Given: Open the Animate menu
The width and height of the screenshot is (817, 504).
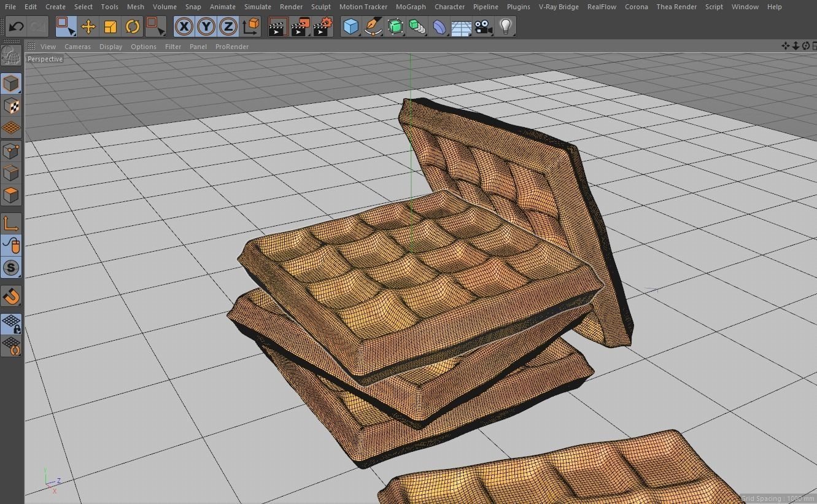Looking at the screenshot, I should [223, 7].
